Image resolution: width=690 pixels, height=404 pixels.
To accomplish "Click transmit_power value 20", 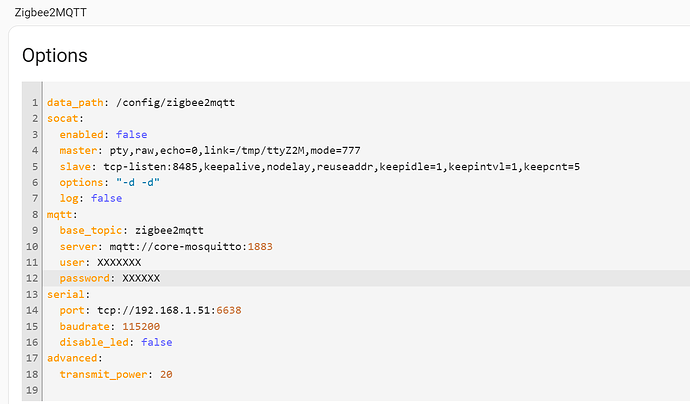I will 166,374.
